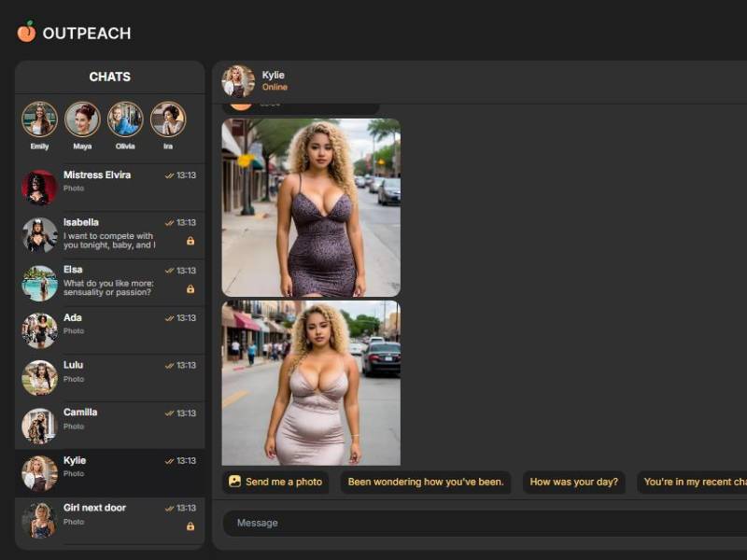This screenshot has height=560, width=747.
Task: Click the lock icon on Isabella's chat
Action: tap(190, 242)
